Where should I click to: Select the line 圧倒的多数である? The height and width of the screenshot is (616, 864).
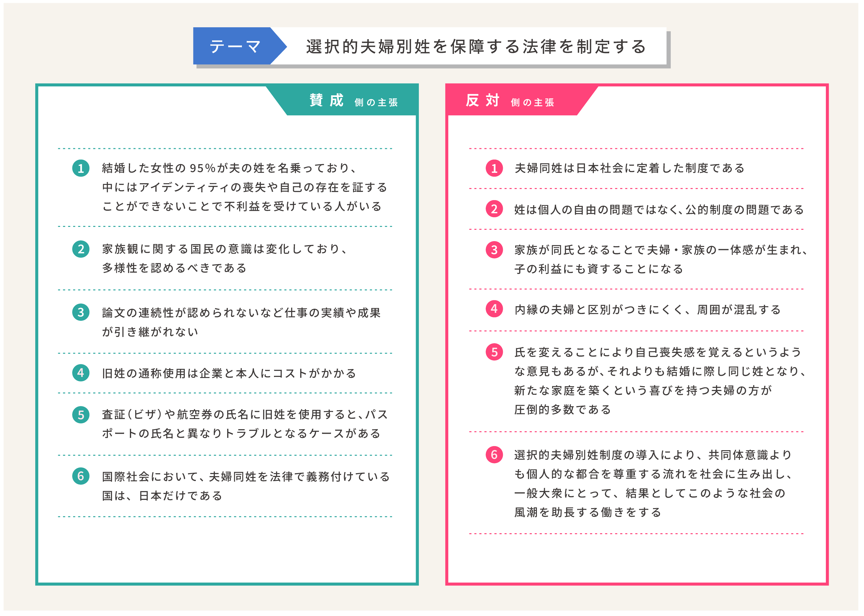point(563,410)
